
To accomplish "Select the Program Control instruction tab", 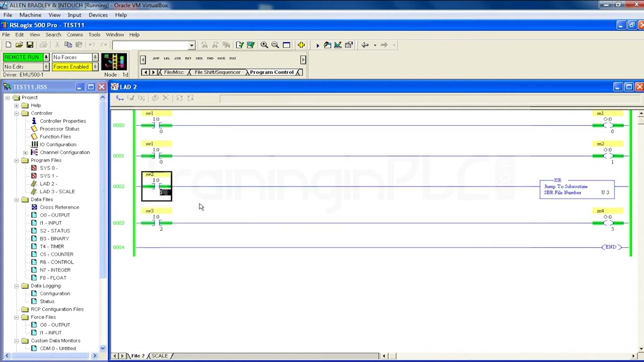I will tap(272, 72).
